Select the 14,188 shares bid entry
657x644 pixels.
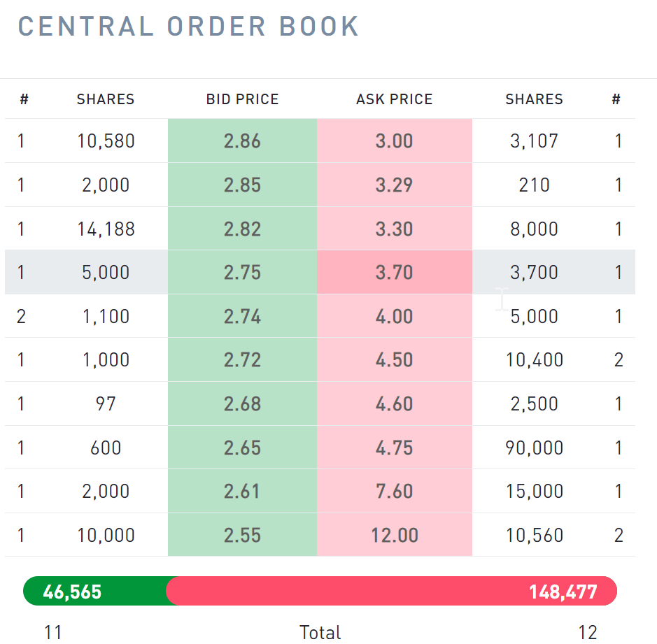pyautogui.click(x=106, y=229)
